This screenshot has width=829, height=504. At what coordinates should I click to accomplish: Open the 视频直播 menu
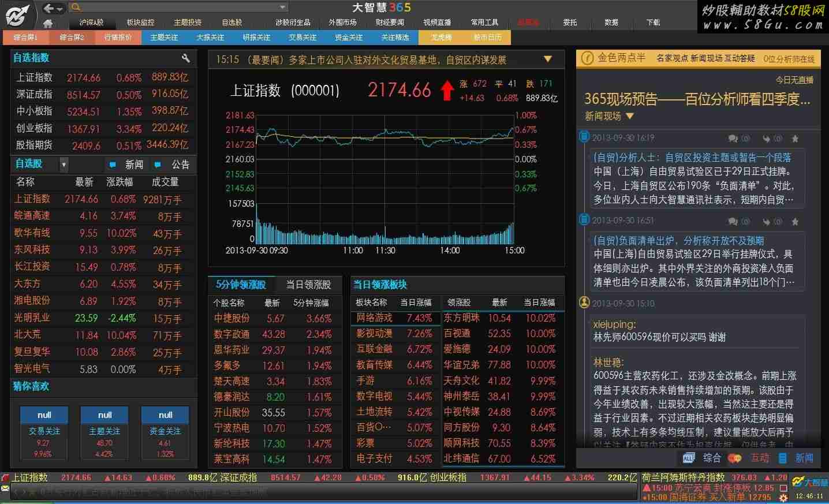coord(437,23)
